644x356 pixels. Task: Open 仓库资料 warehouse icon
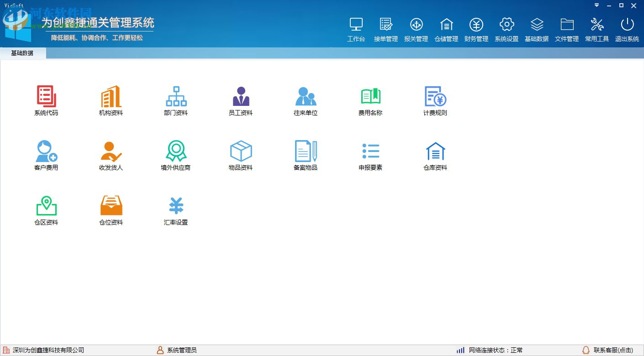[x=435, y=151]
